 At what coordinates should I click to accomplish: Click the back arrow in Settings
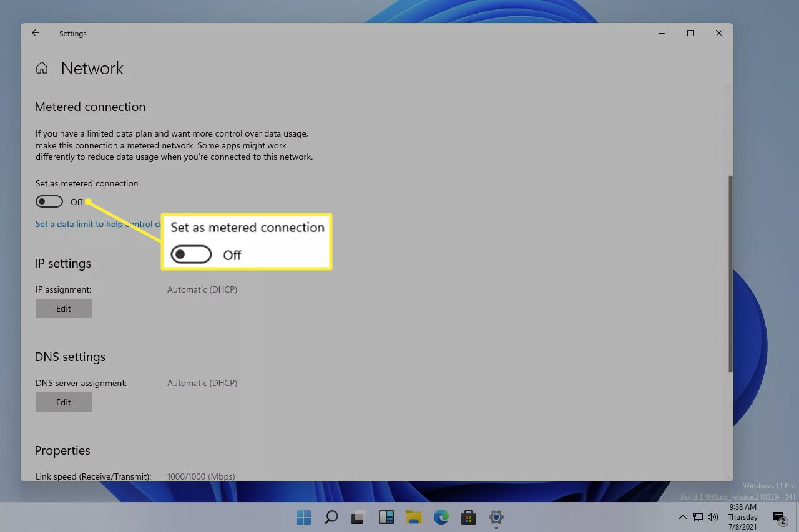pyautogui.click(x=36, y=33)
